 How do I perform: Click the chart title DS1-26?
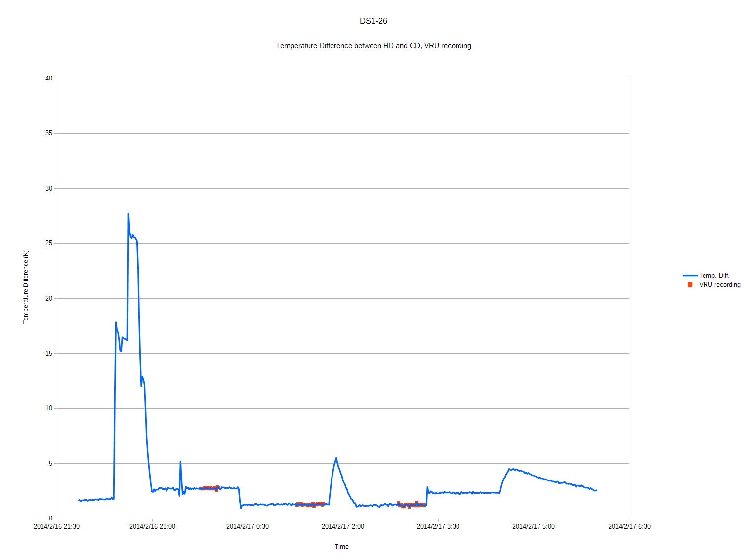click(373, 21)
